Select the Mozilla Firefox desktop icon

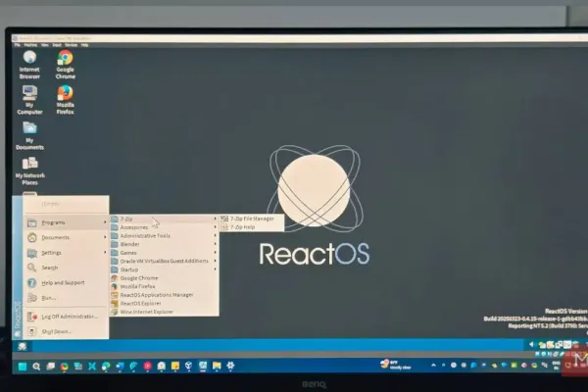click(66, 100)
